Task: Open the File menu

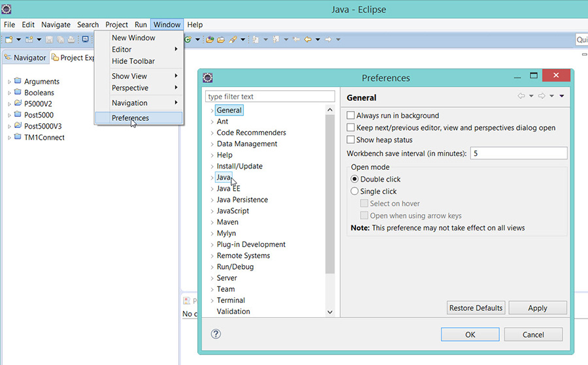Action: tap(9, 25)
